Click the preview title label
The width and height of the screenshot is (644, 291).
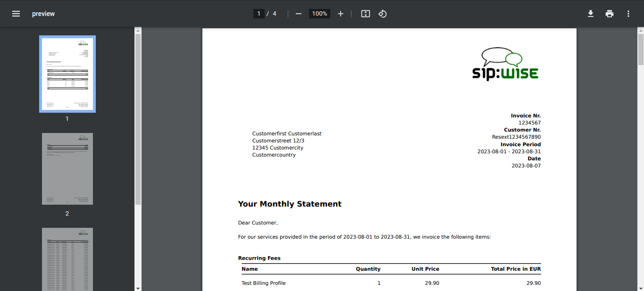click(x=43, y=14)
